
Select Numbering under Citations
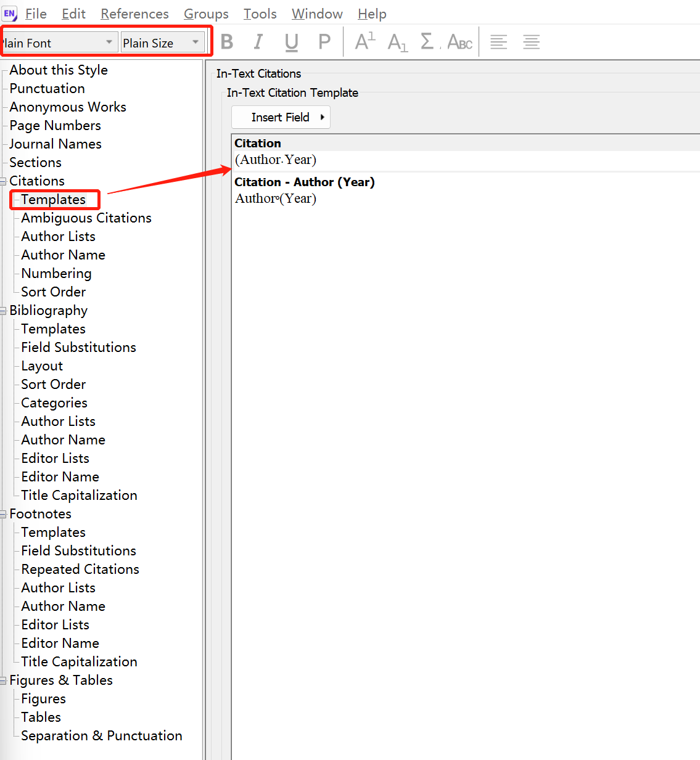[56, 274]
